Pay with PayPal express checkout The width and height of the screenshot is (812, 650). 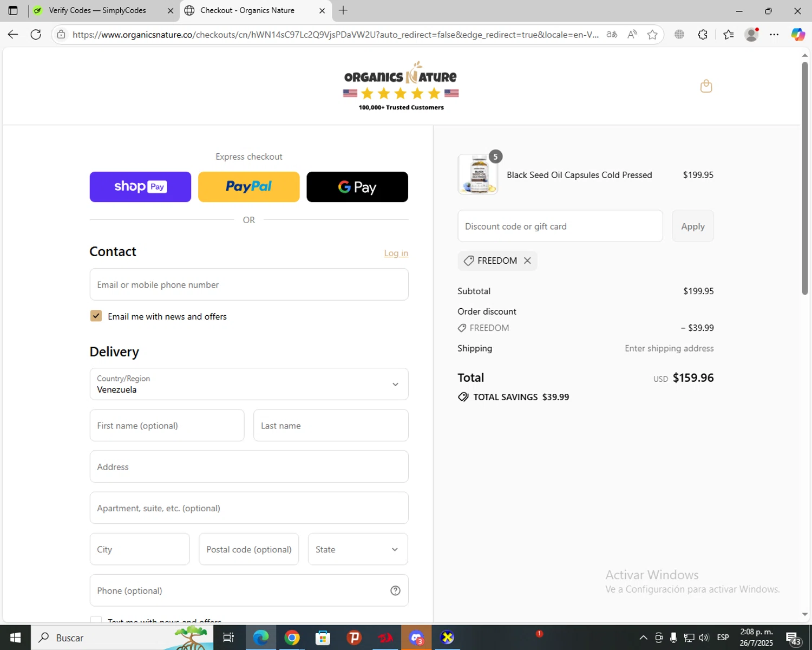pyautogui.click(x=248, y=187)
